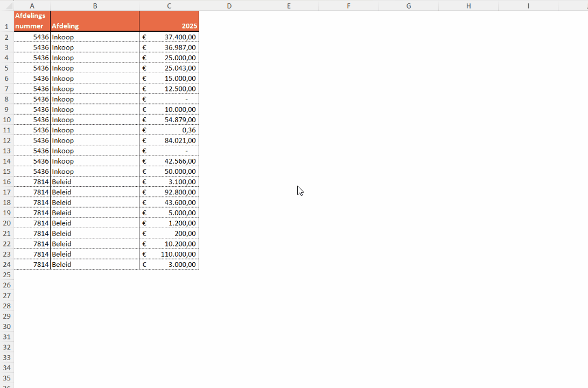Select the cell containing 43.600,00
Screen dimensions: 588x388
(169, 202)
